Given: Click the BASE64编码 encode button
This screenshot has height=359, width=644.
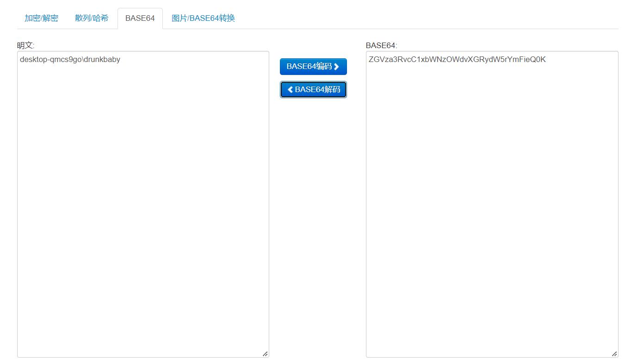Looking at the screenshot, I should tap(313, 67).
